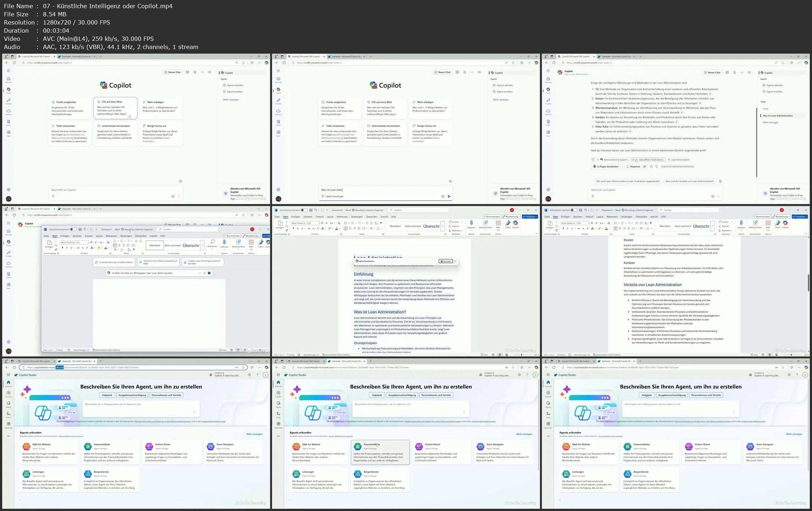Frame 6: click paragraph marks ¶ icon in ribbon

651,223
